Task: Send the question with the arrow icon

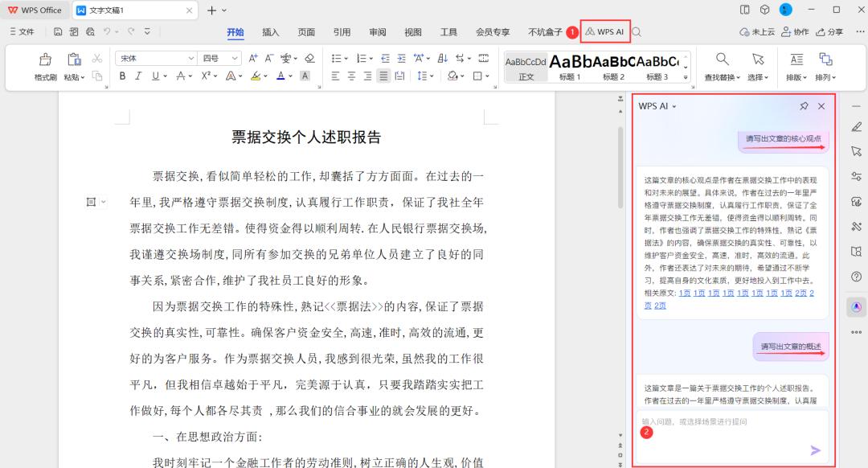Action: [815, 450]
